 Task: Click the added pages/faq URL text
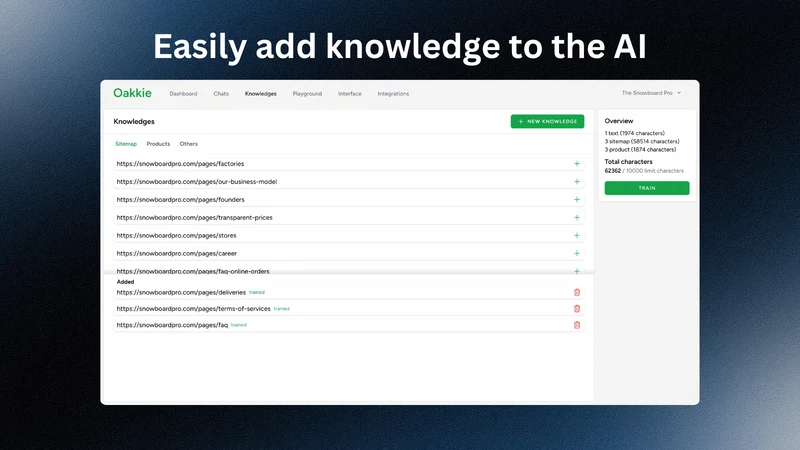(172, 325)
